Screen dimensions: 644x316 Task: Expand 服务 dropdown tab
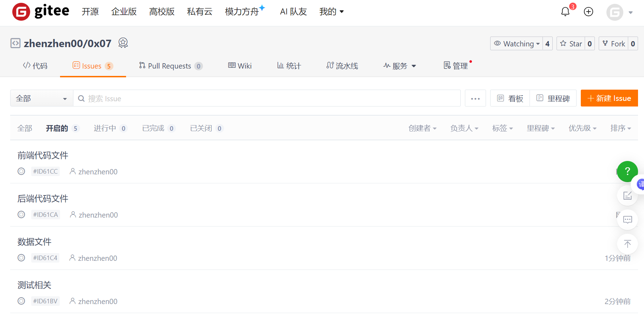tap(400, 66)
